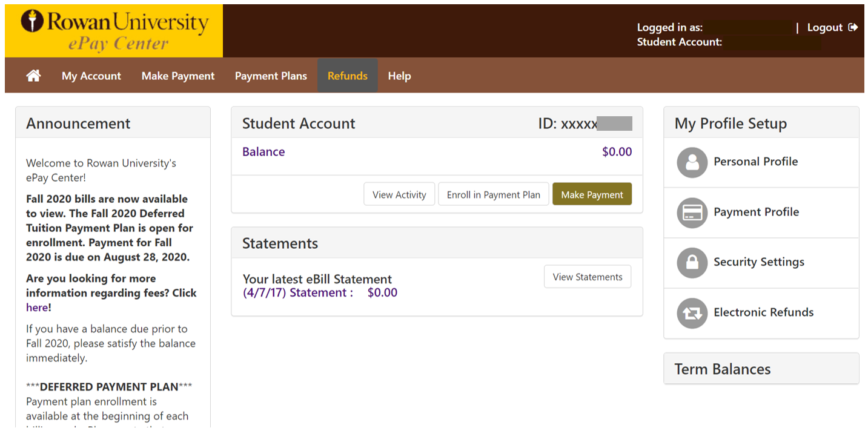Click the Rowan University torch logo
Image resolution: width=868 pixels, height=448 pixels.
[x=33, y=21]
